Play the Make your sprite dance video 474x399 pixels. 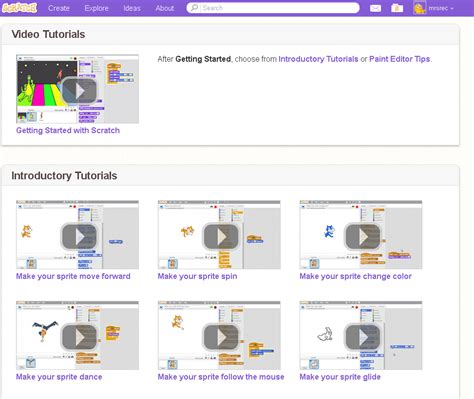tap(79, 338)
